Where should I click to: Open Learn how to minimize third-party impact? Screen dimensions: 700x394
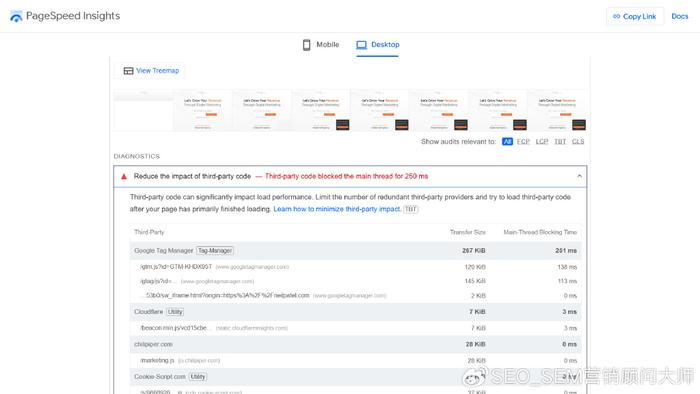tap(337, 209)
